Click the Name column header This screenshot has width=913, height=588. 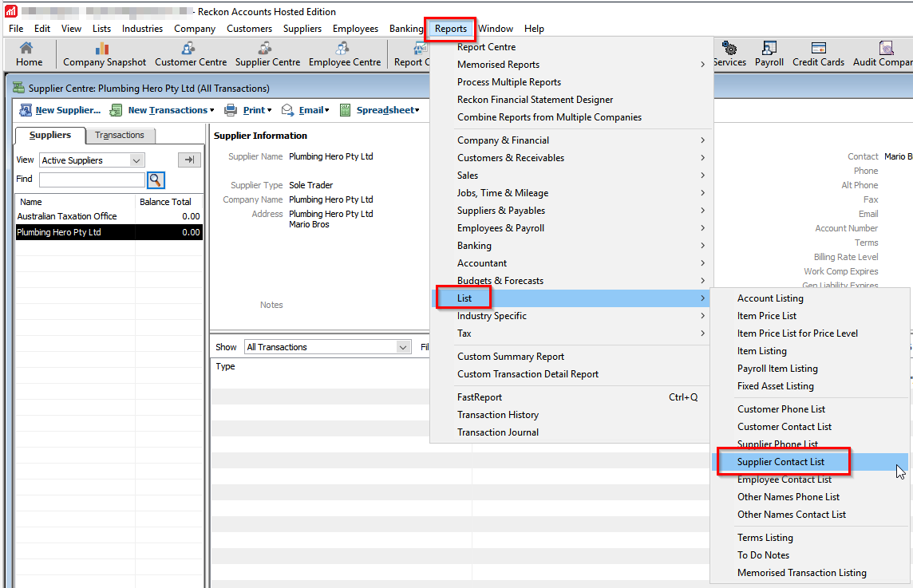pos(76,202)
